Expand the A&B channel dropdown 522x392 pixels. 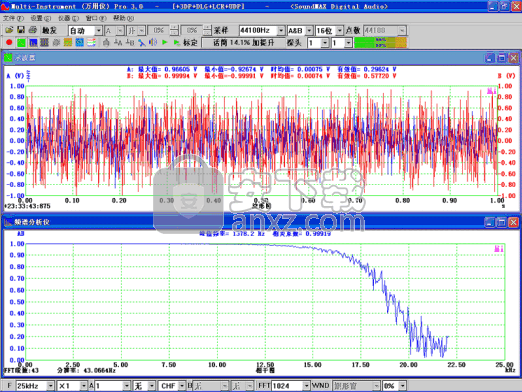309,31
